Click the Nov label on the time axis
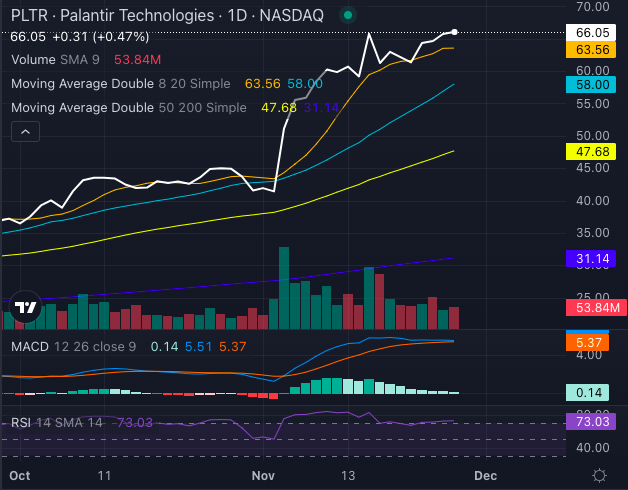Viewport: 628px width, 490px height. click(263, 475)
